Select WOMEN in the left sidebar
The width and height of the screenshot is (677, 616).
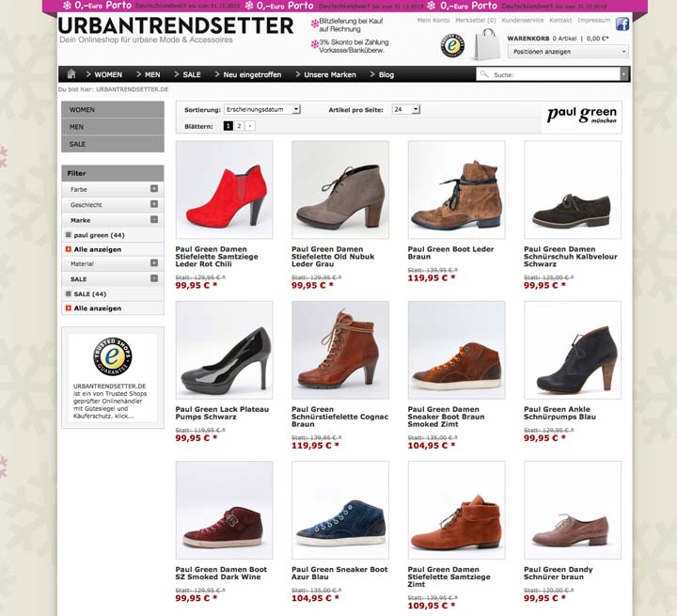(113, 110)
